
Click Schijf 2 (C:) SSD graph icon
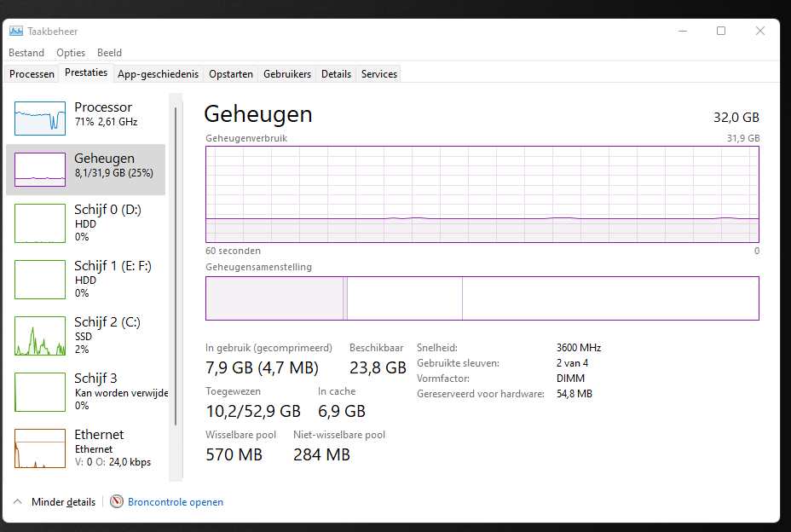pos(40,336)
